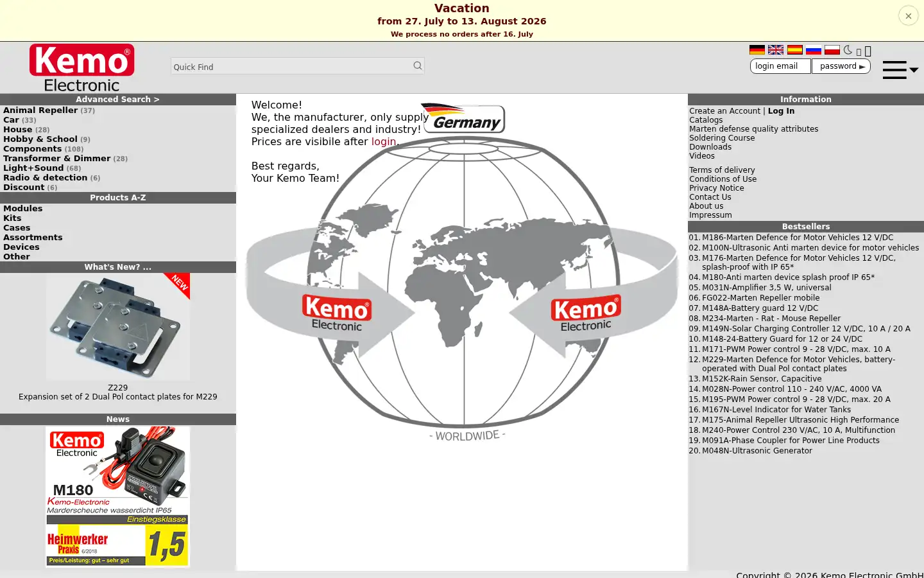Viewport: 924px width, 578px height.
Task: Switch language to German flag
Action: (x=757, y=50)
